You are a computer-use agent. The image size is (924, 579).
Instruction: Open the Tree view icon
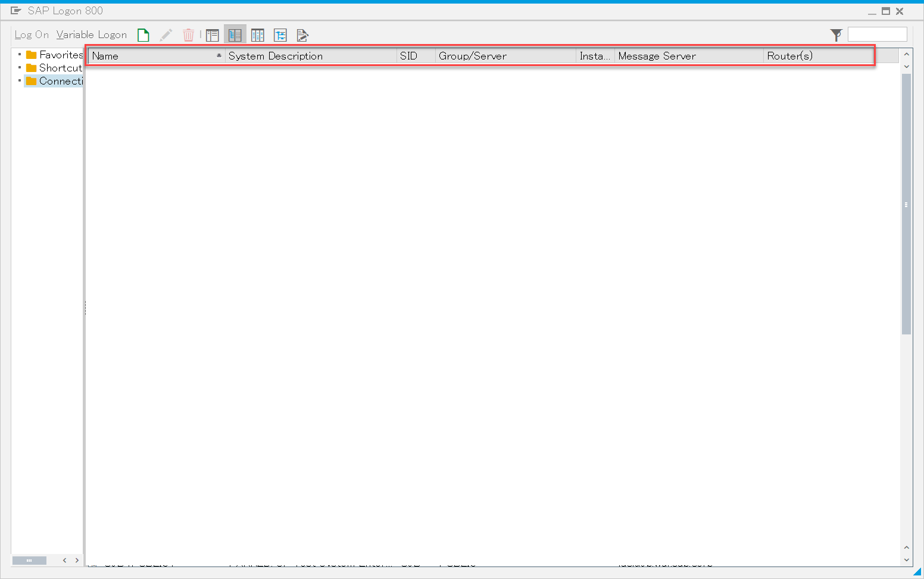(280, 35)
